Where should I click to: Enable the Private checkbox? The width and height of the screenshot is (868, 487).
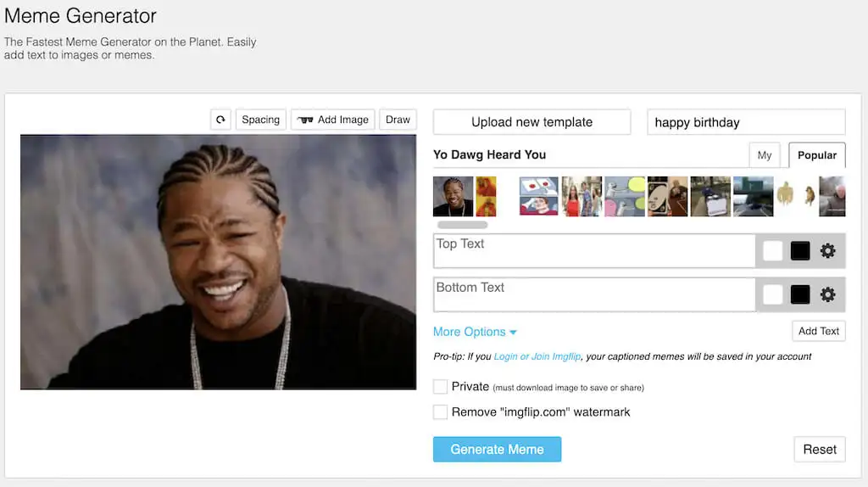[x=440, y=387]
